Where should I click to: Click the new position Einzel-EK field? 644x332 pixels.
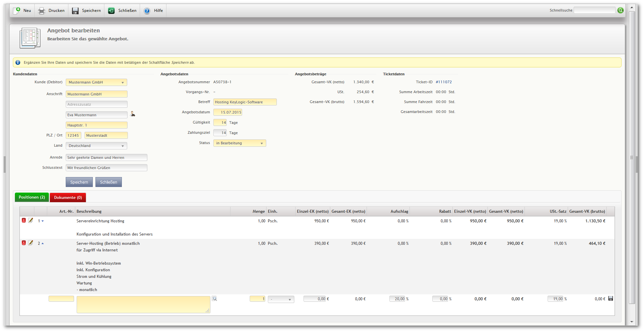pos(315,299)
